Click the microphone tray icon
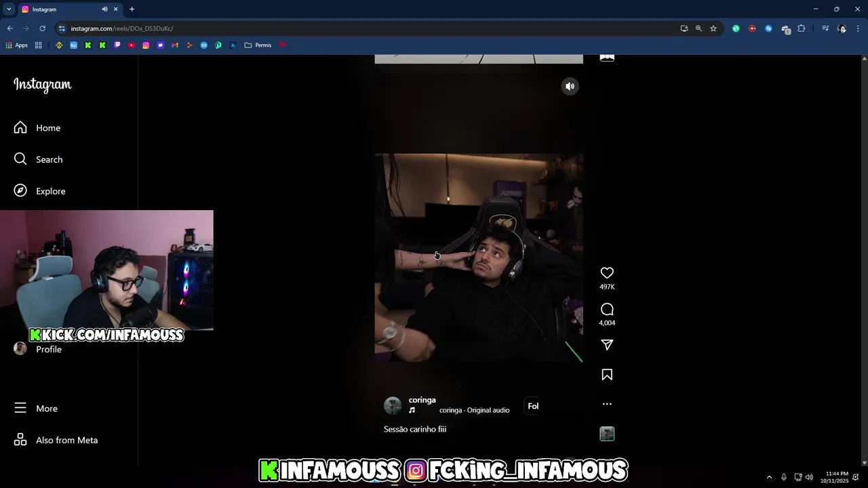The image size is (868, 488). point(784,477)
